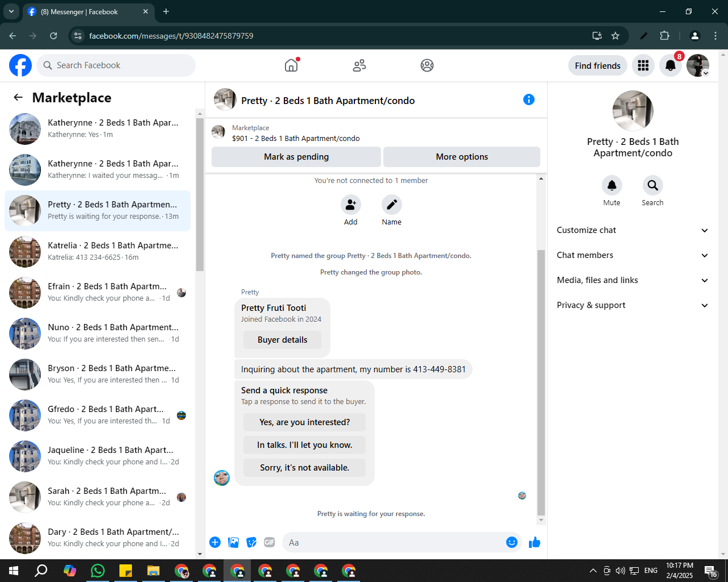Open Windows notification center with 16 badge

pyautogui.click(x=711, y=571)
